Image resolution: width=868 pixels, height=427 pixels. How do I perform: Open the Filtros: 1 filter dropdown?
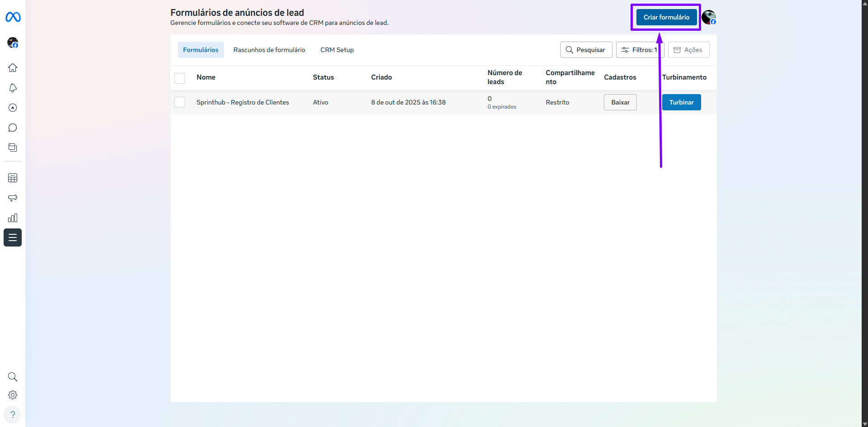pyautogui.click(x=639, y=50)
